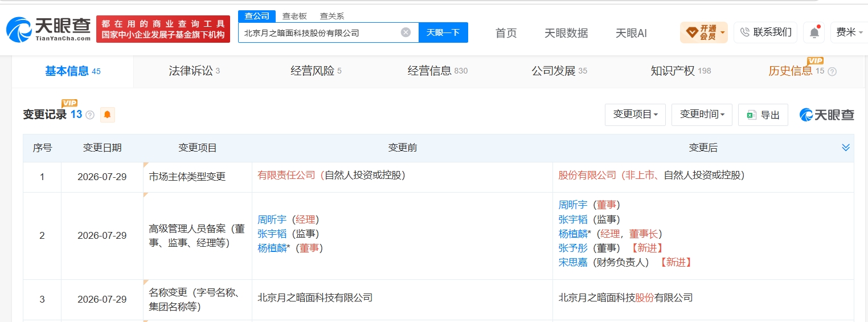Click the question mark next to 历史信息
868x322 pixels.
(x=832, y=71)
